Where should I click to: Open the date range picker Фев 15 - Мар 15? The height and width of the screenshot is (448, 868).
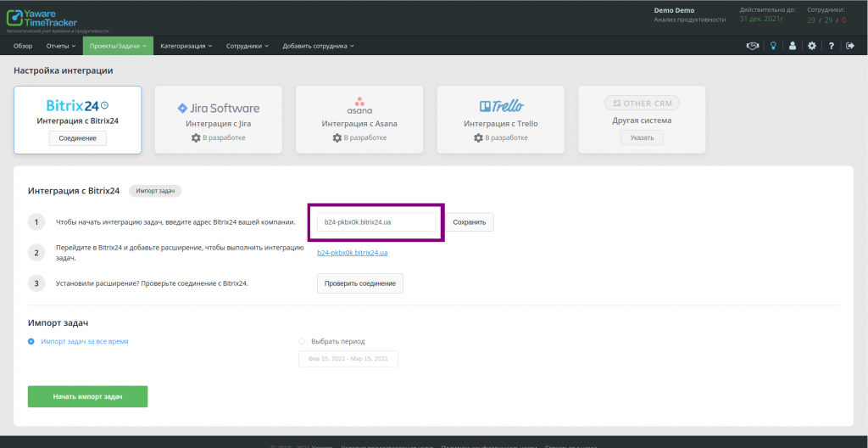coord(348,359)
